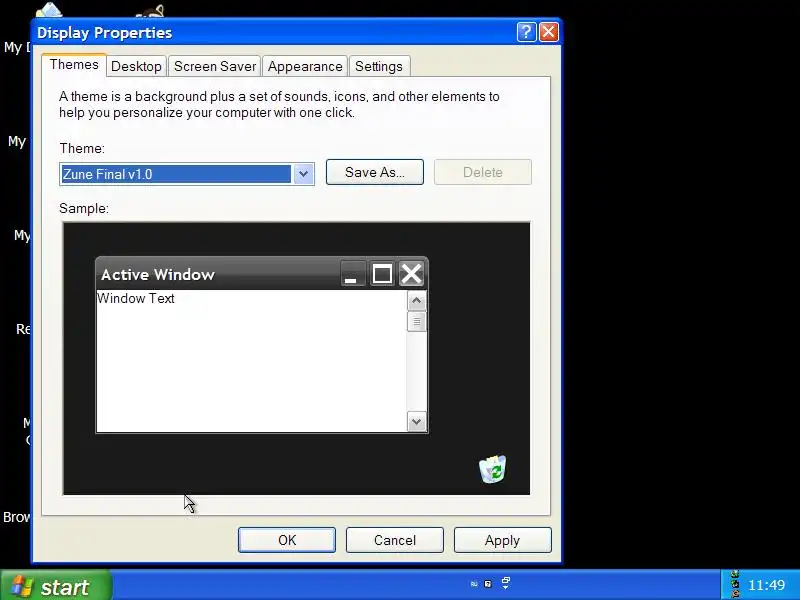Click the 'Window Text' in sample preview
The image size is (800, 600).
136,298
